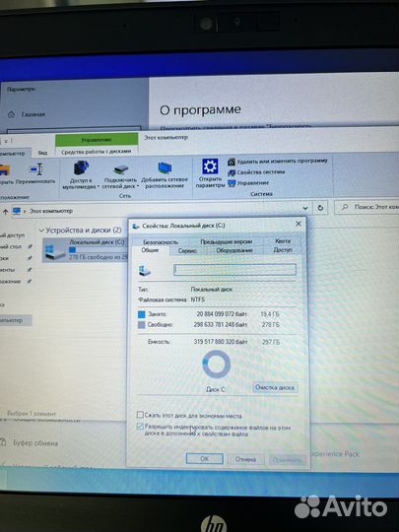Click This PC icon in address bar
This screenshot has height=532, width=399.
coord(17,211)
